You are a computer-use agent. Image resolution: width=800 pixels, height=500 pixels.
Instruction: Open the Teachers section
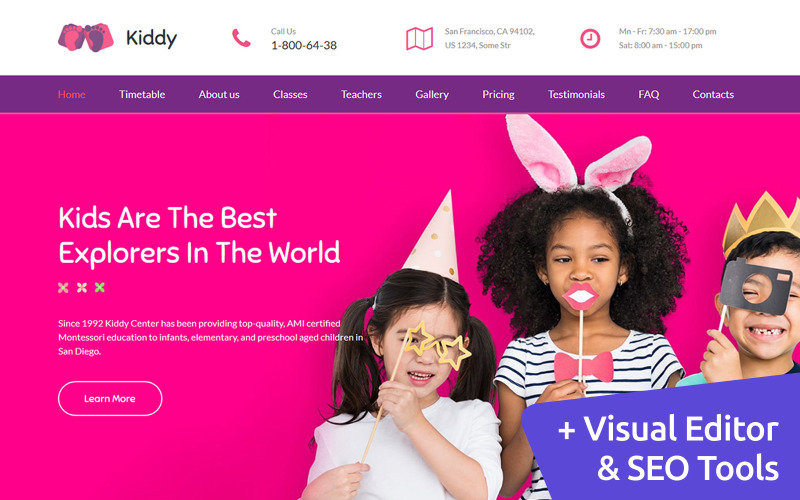pos(361,94)
